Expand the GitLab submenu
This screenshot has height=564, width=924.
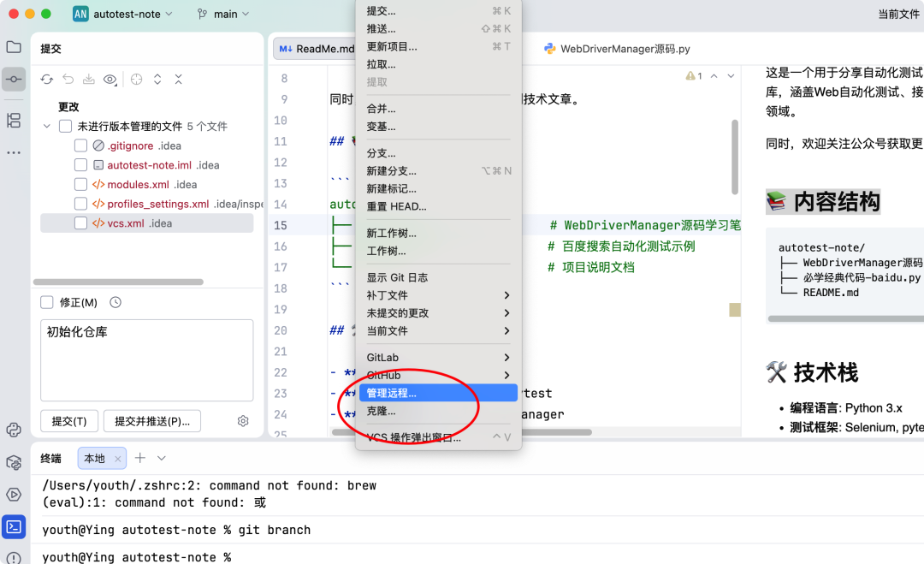pos(438,358)
